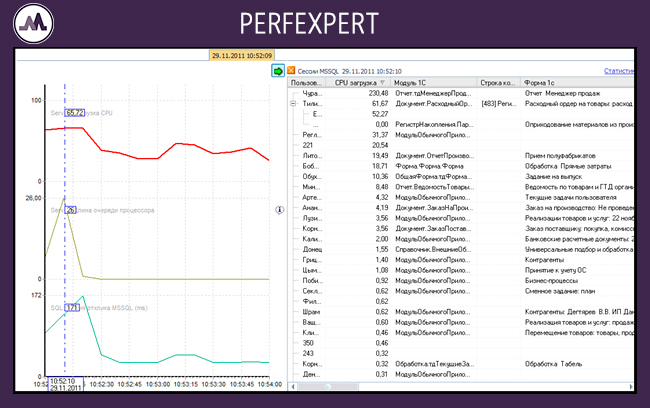
Task: Click the horizontal scrollbar thumb below the table
Action: tap(328, 386)
